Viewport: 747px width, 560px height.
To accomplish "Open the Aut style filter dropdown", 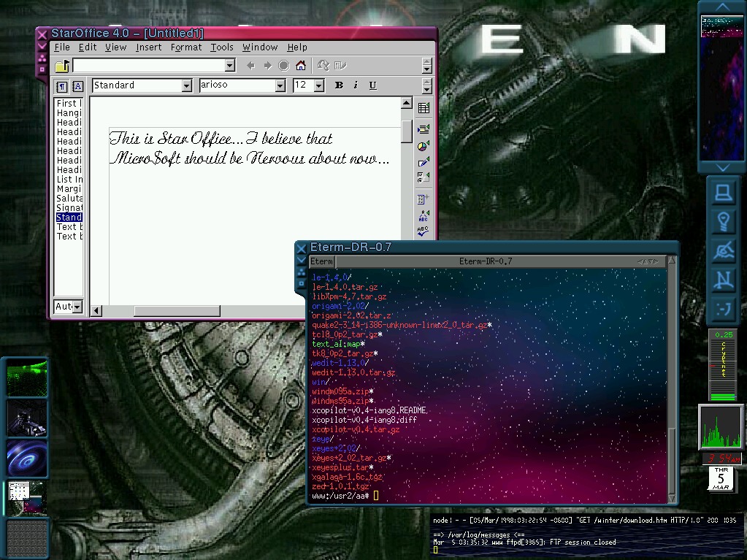I will pos(77,307).
